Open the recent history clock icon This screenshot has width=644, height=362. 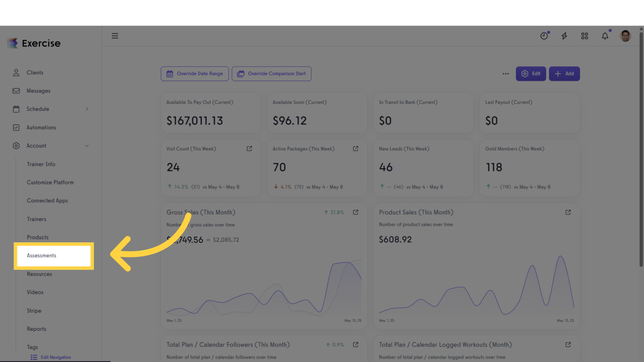[x=544, y=35]
